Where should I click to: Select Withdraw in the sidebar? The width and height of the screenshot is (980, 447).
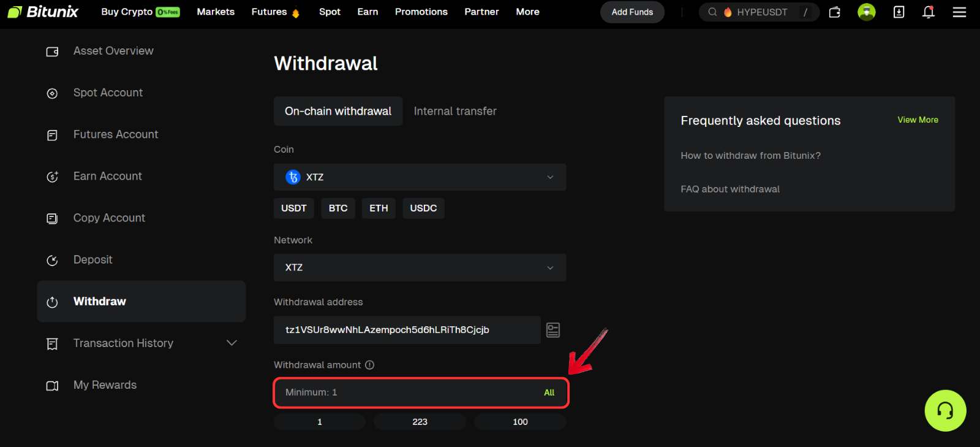[x=141, y=301]
